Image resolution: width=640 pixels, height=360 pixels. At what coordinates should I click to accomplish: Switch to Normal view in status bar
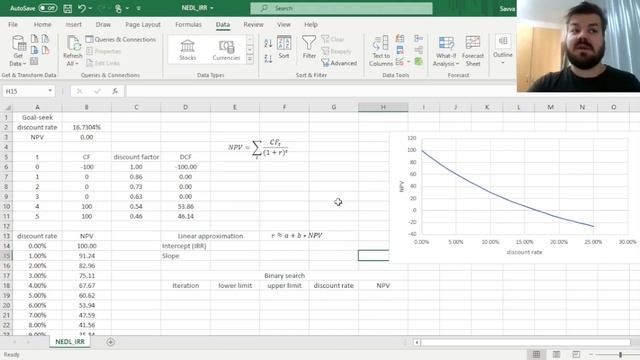536,354
